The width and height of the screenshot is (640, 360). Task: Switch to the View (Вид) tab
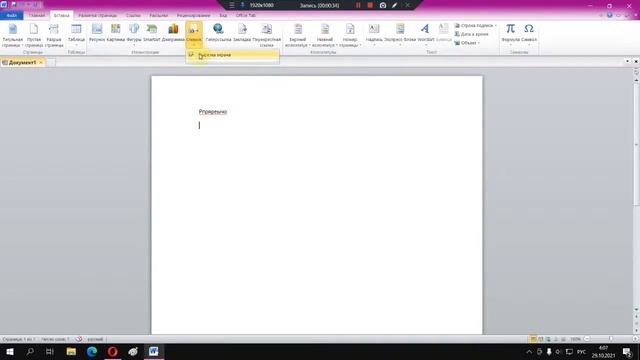[223, 16]
